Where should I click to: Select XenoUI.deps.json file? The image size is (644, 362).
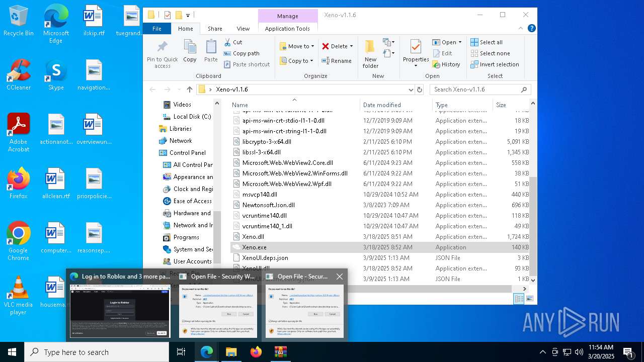(265, 258)
